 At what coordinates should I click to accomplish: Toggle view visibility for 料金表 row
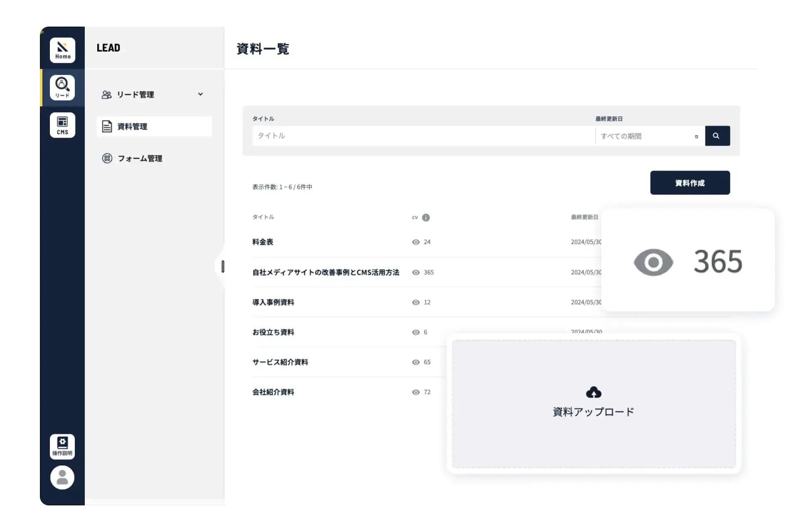point(416,242)
